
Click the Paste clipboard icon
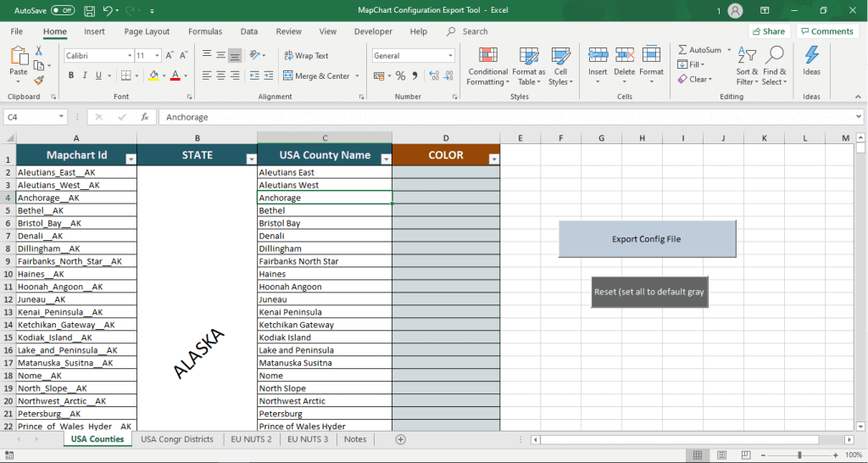coord(19,56)
